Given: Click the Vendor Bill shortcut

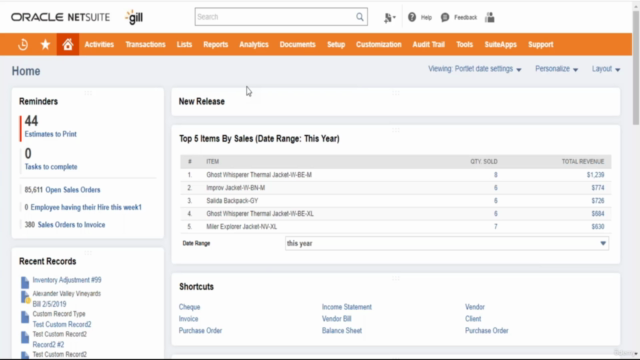Looking at the screenshot, I should pos(336,319).
